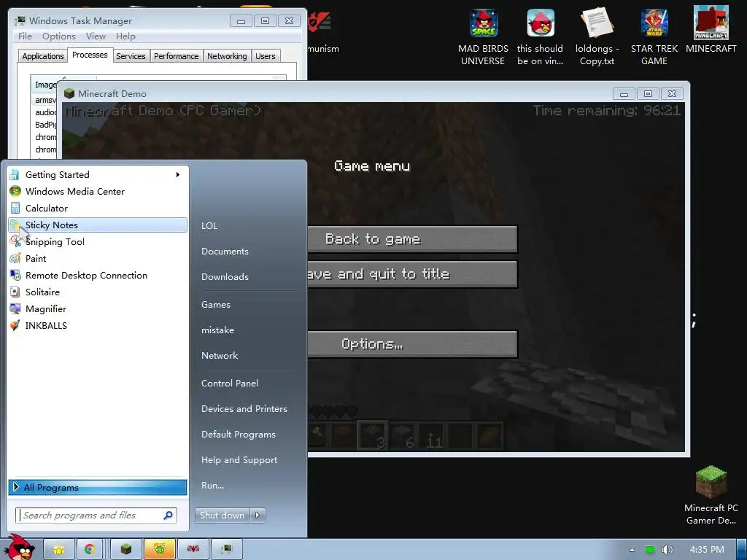Open Minecraft Options... button
Viewport: 747px width, 560px height.
(x=412, y=344)
